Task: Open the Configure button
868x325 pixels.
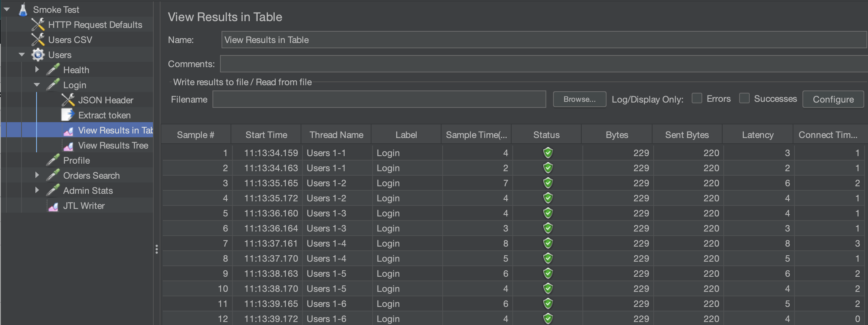Action: tap(833, 100)
